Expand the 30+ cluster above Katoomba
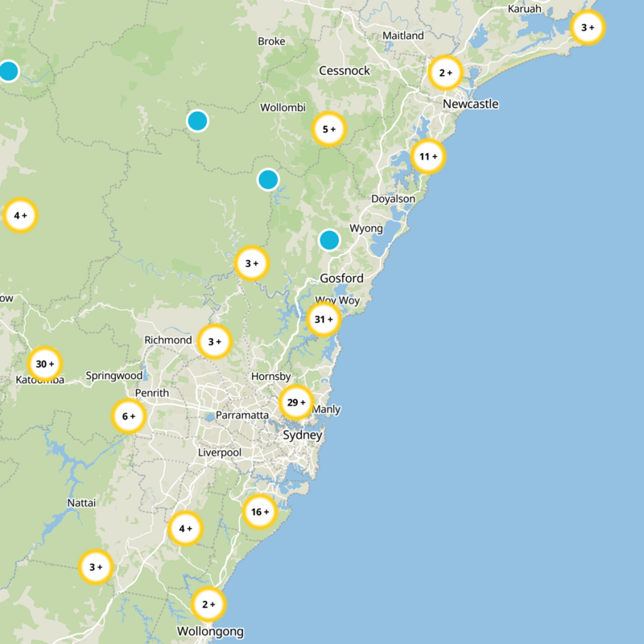This screenshot has height=644, width=644. point(45,364)
